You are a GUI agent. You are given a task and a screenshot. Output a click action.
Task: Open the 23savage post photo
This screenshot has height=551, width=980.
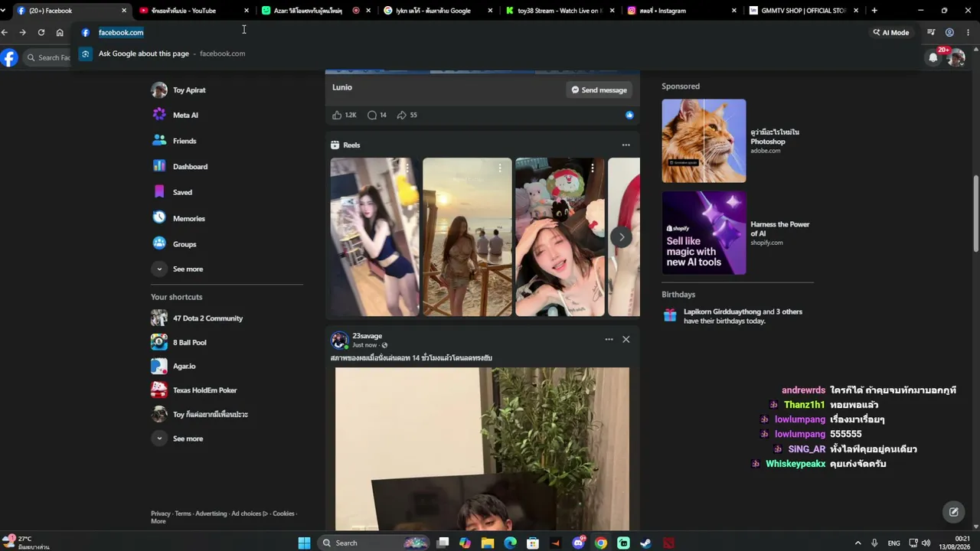click(482, 448)
